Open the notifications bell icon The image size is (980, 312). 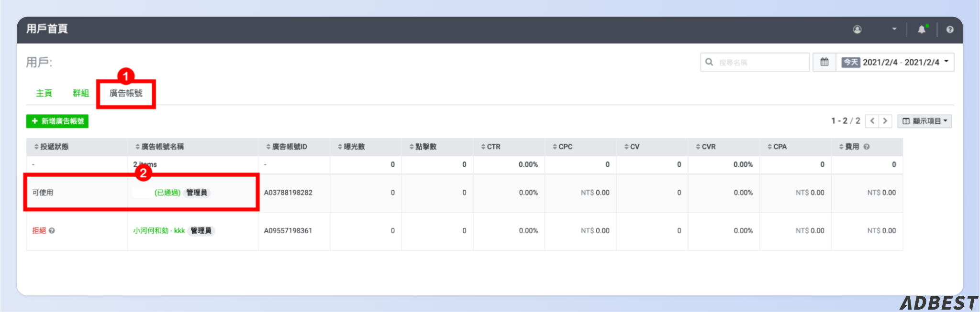click(922, 30)
